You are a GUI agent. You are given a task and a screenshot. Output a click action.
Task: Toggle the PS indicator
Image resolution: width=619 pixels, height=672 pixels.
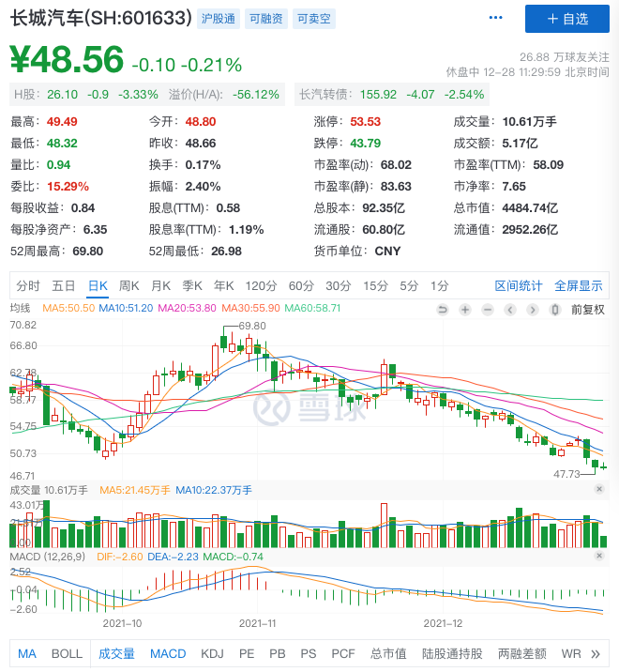308,654
